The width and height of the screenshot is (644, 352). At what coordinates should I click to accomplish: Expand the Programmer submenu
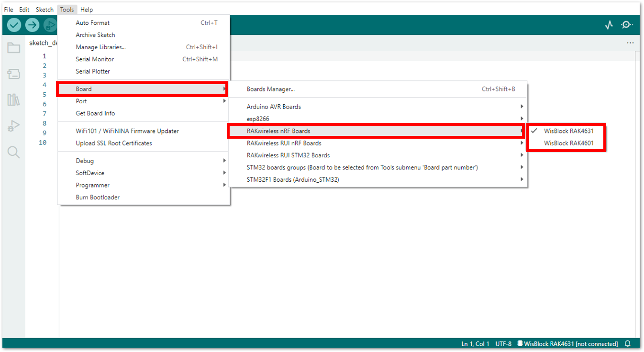pyautogui.click(x=143, y=185)
